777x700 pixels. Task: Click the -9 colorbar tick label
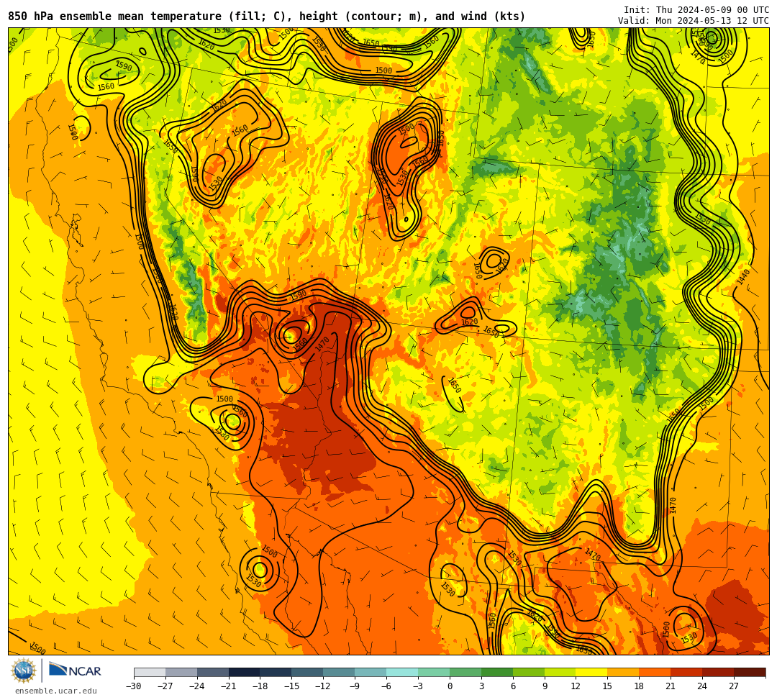pyautogui.click(x=353, y=686)
